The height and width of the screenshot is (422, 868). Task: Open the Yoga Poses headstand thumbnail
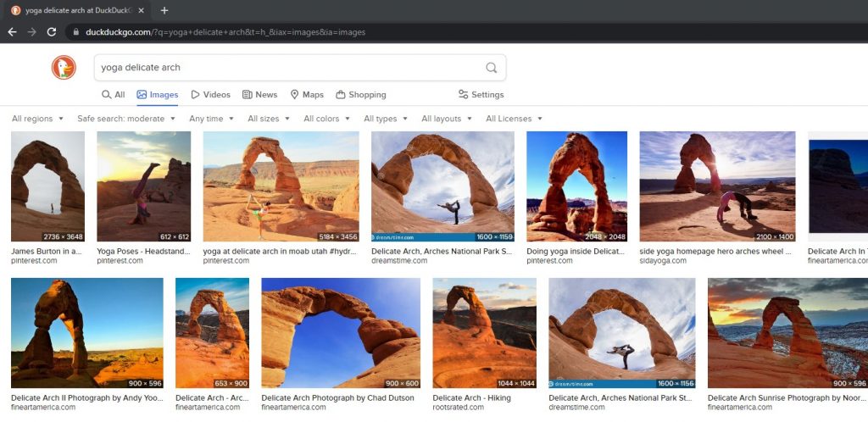pos(143,186)
